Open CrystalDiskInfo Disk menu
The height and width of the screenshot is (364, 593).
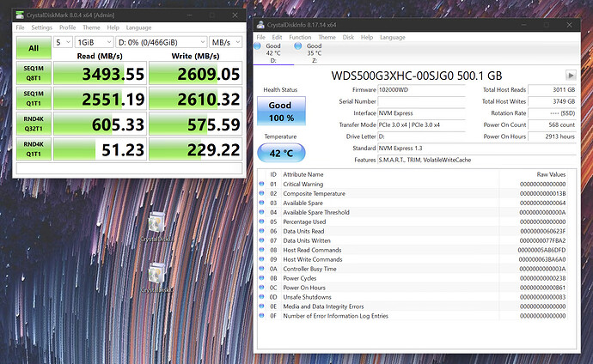coord(348,37)
